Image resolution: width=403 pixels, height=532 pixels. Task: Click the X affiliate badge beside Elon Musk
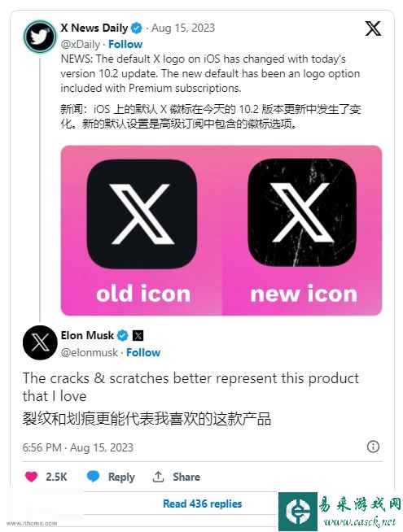[138, 336]
